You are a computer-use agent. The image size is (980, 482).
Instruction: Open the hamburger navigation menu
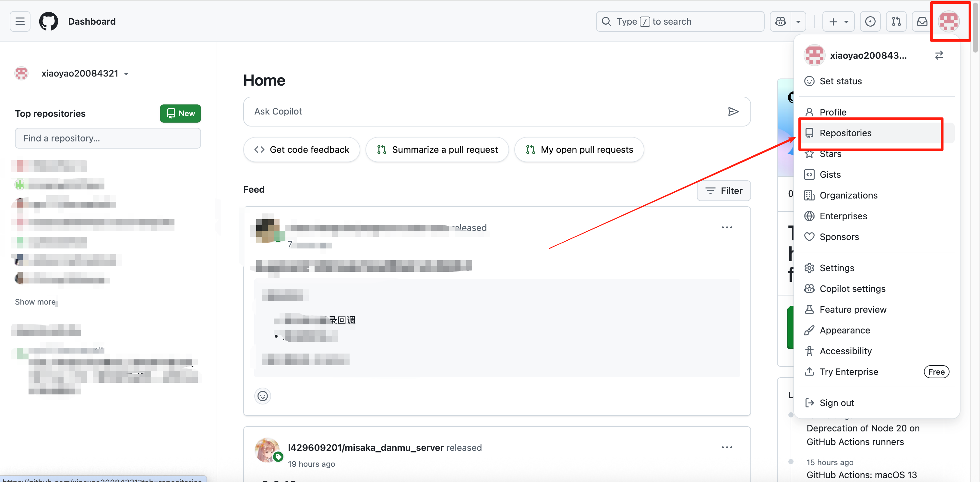click(x=20, y=21)
